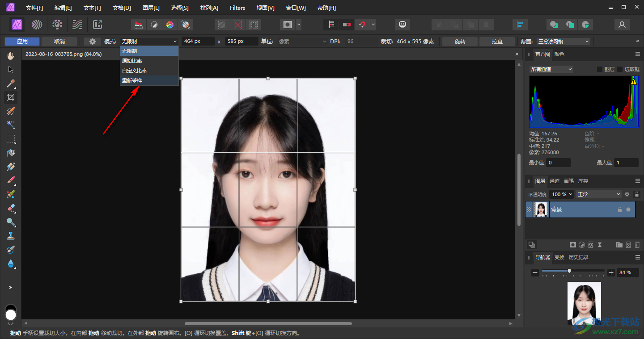The width and height of the screenshot is (644, 339).
Task: Delete layer with trash icon
Action: [x=637, y=245]
